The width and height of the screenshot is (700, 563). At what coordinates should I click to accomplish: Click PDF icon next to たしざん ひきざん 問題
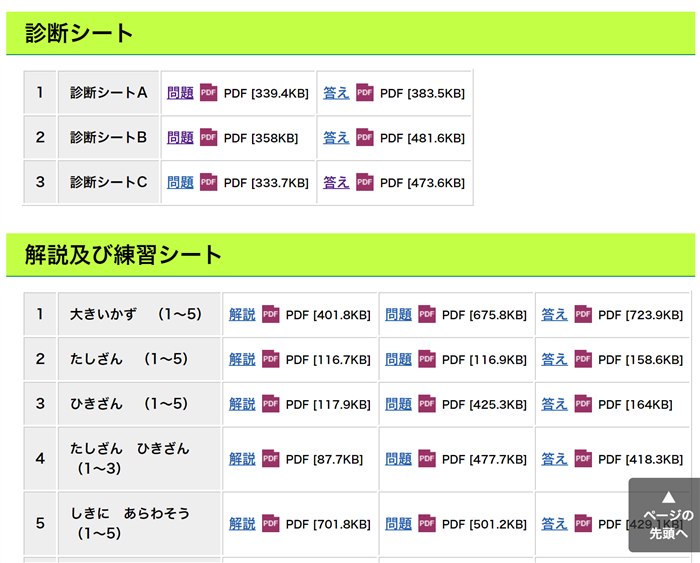tap(427, 459)
